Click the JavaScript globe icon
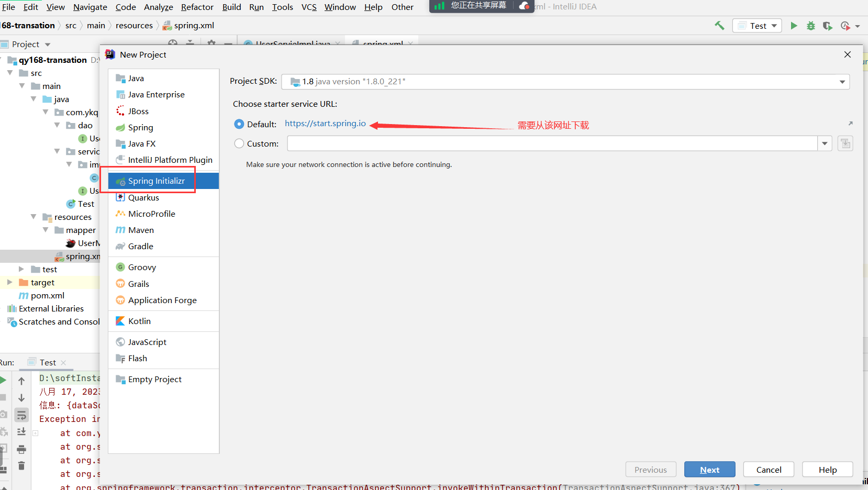This screenshot has height=490, width=868. pyautogui.click(x=120, y=342)
